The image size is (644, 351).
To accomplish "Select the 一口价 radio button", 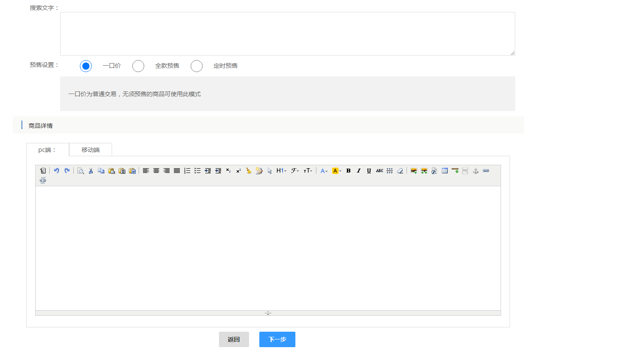I will pyautogui.click(x=86, y=66).
